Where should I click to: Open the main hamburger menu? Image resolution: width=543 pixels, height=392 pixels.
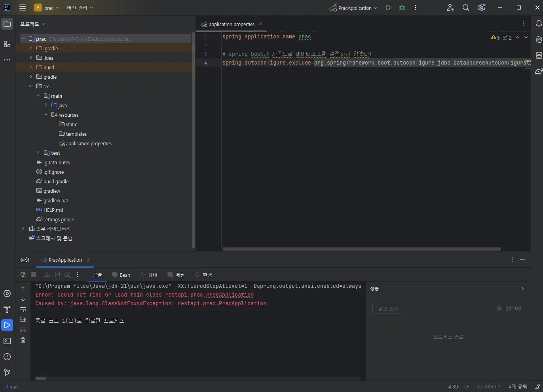click(x=23, y=8)
